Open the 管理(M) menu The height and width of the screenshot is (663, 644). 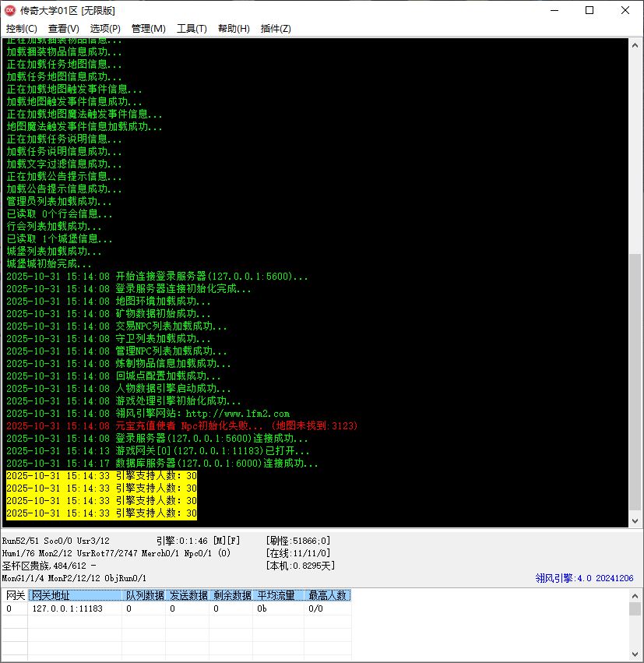(148, 29)
